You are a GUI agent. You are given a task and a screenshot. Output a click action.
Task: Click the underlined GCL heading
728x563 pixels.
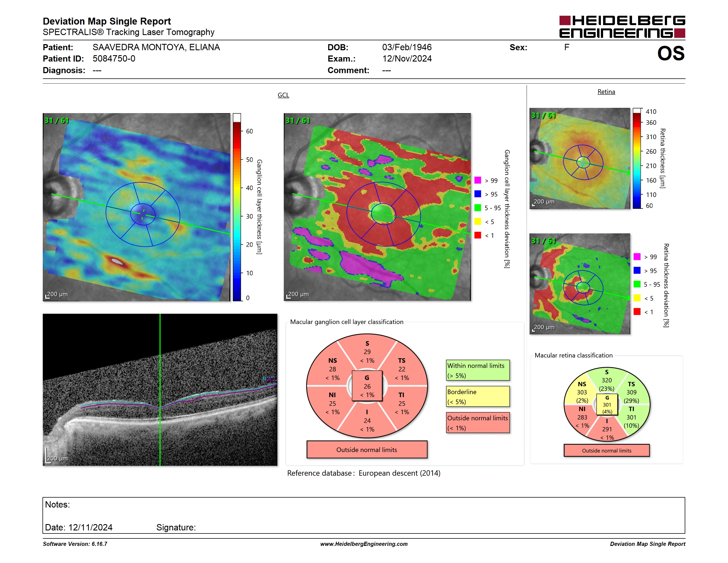283,95
